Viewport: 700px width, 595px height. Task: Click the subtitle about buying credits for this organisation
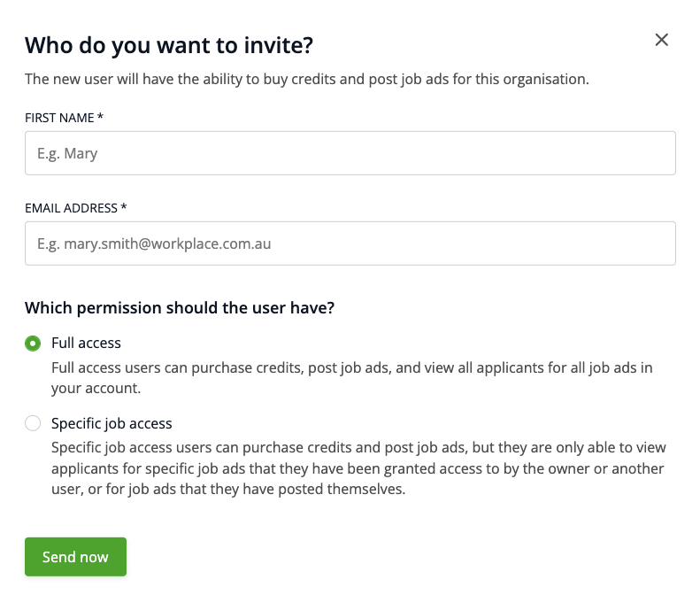point(306,79)
